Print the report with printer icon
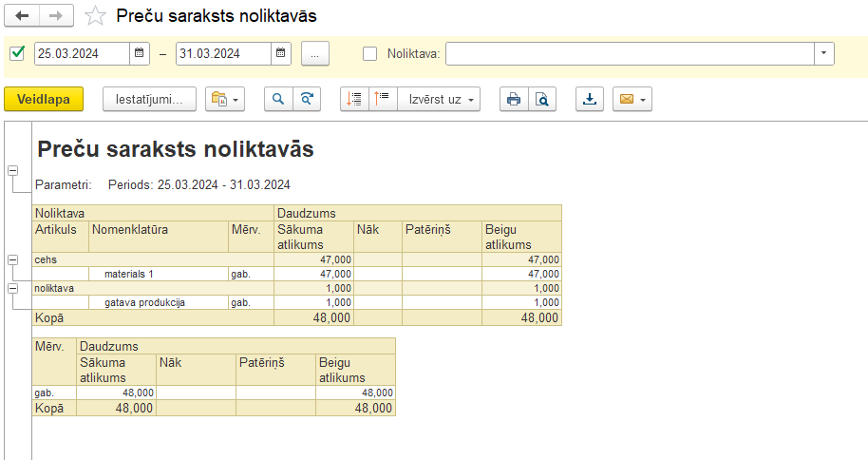This screenshot has height=460, width=868. [514, 99]
